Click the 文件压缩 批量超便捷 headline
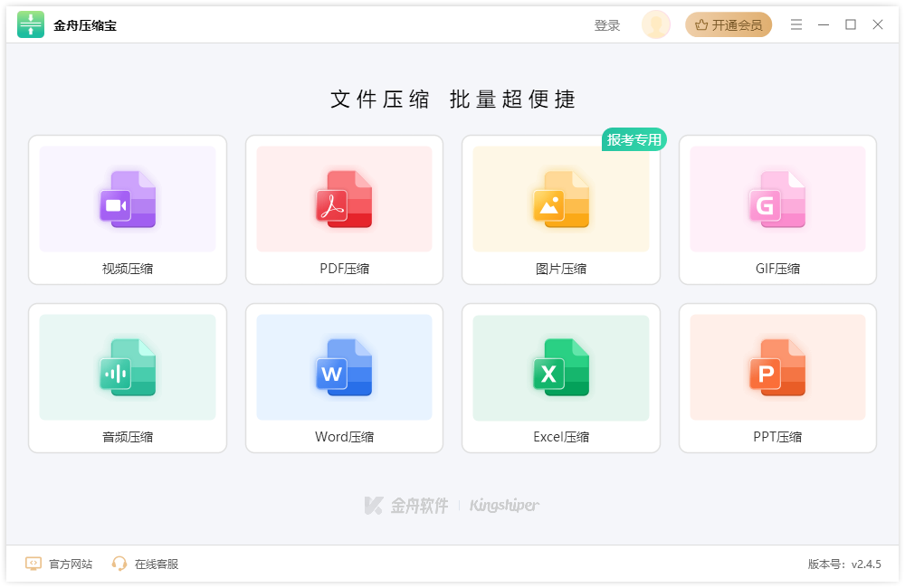Screen dimensions: 905x588 pyautogui.click(x=452, y=100)
